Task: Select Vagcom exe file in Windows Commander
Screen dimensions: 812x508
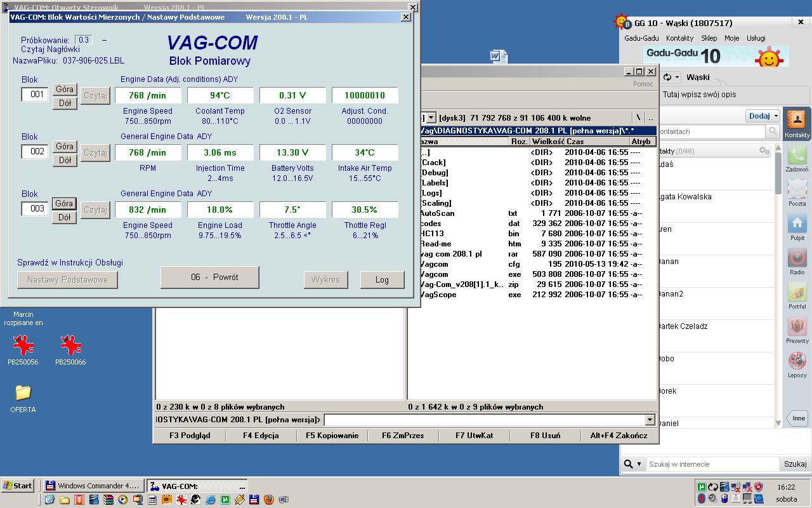Action: pos(532,274)
